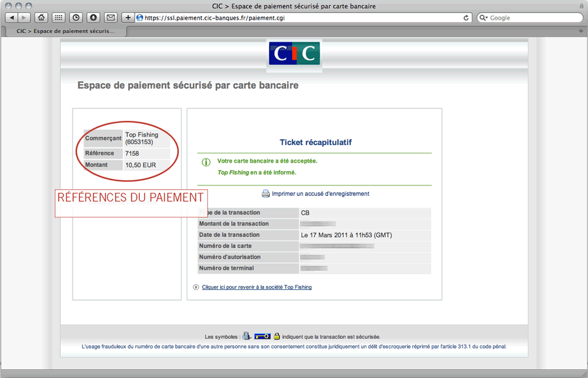Click the red close window button
The width and height of the screenshot is (588, 378).
8,6
